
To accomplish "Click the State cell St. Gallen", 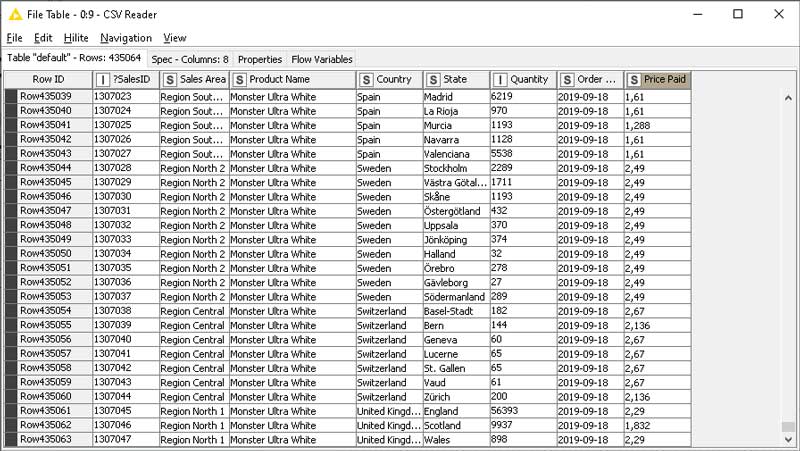I will (457, 368).
